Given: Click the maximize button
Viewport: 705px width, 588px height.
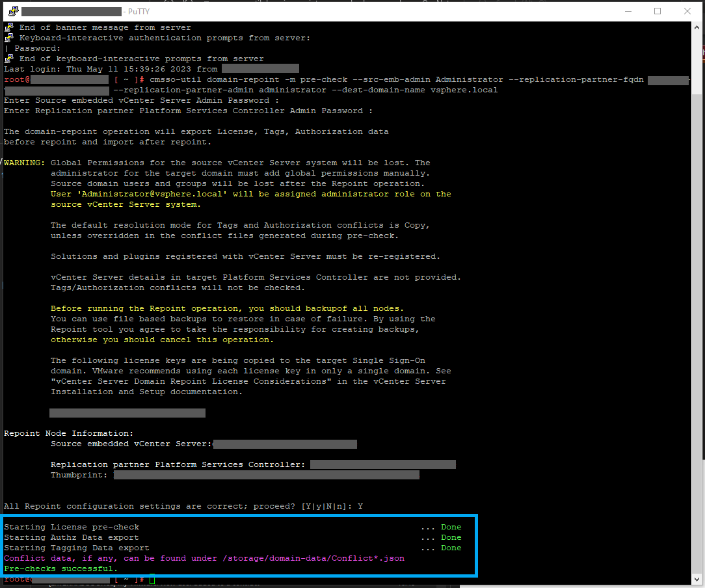Looking at the screenshot, I should (658, 10).
